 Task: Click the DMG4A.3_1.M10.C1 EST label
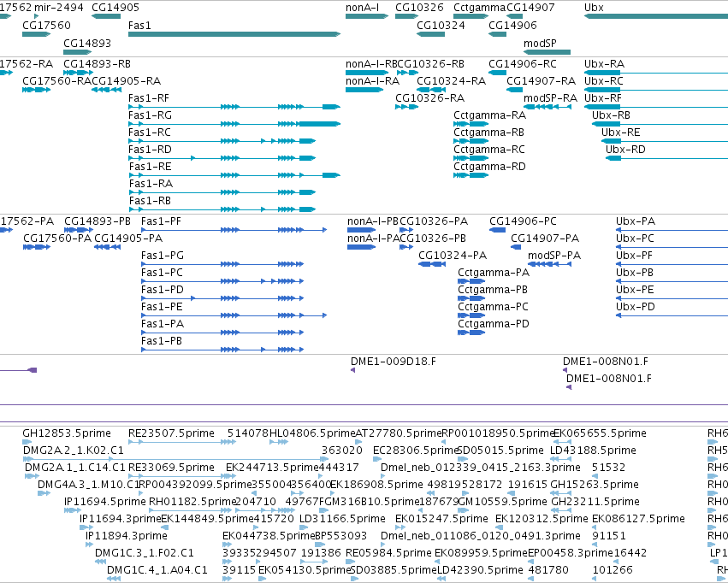pyautogui.click(x=88, y=485)
